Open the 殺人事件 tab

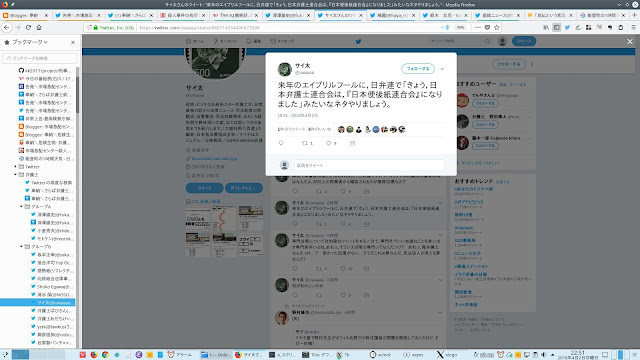(182, 15)
